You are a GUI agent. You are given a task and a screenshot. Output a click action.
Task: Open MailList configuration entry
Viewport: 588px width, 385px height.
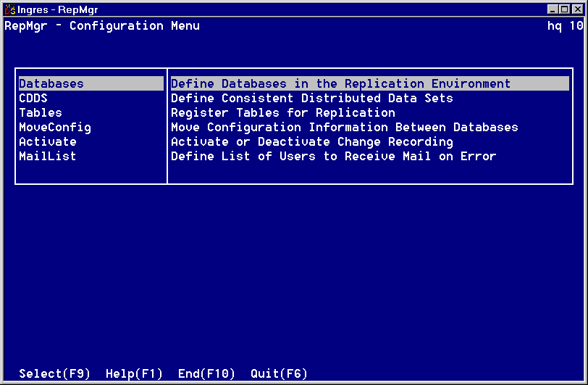coord(48,157)
